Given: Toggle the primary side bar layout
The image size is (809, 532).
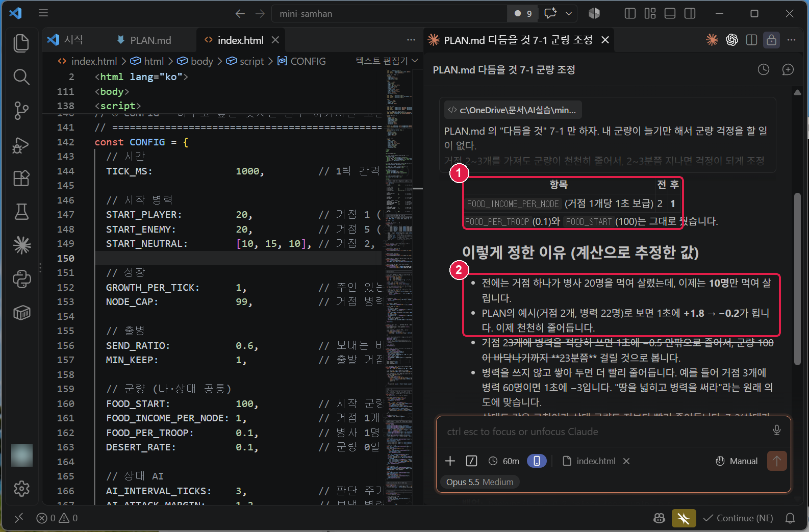Looking at the screenshot, I should pos(630,14).
